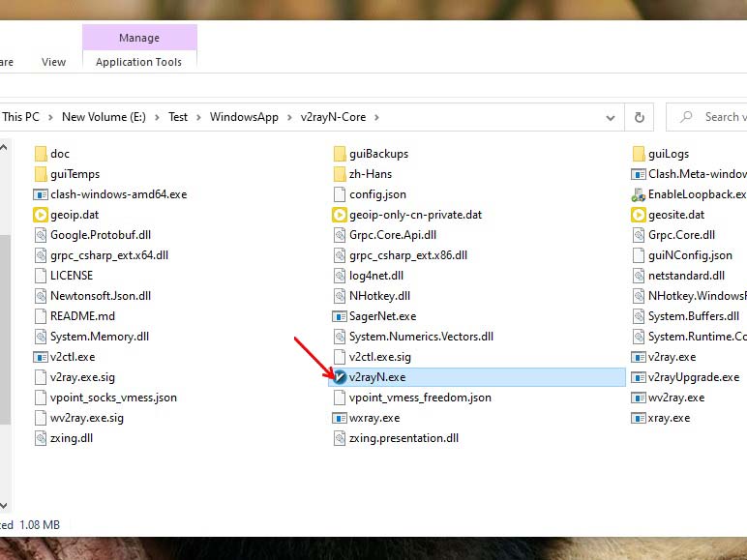747x560 pixels.
Task: Click the geoip.dat file icon
Action: [41, 215]
